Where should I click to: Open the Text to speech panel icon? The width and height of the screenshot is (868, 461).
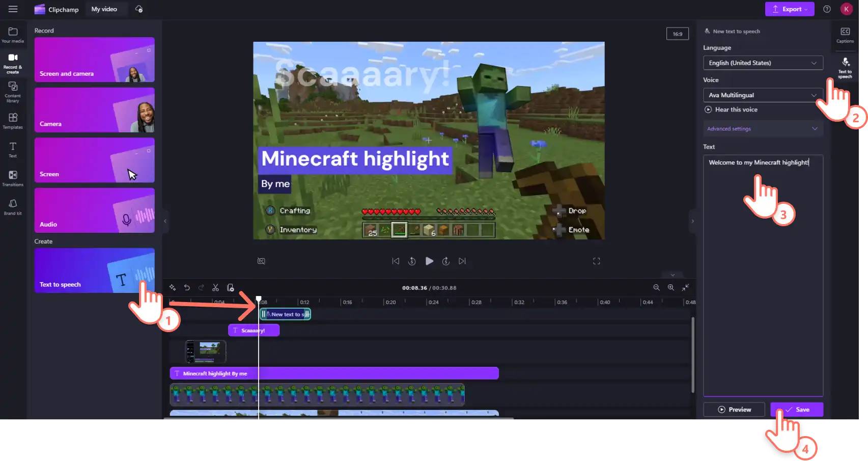[845, 68]
